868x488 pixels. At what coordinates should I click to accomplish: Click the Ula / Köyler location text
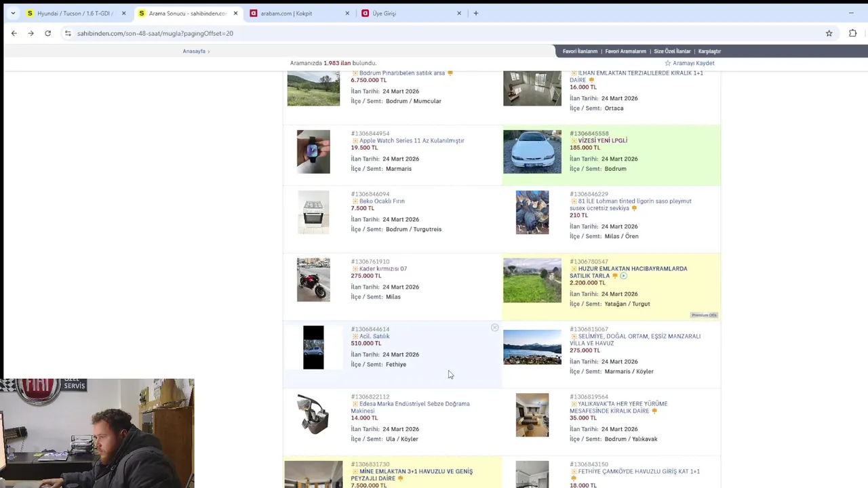(x=402, y=439)
